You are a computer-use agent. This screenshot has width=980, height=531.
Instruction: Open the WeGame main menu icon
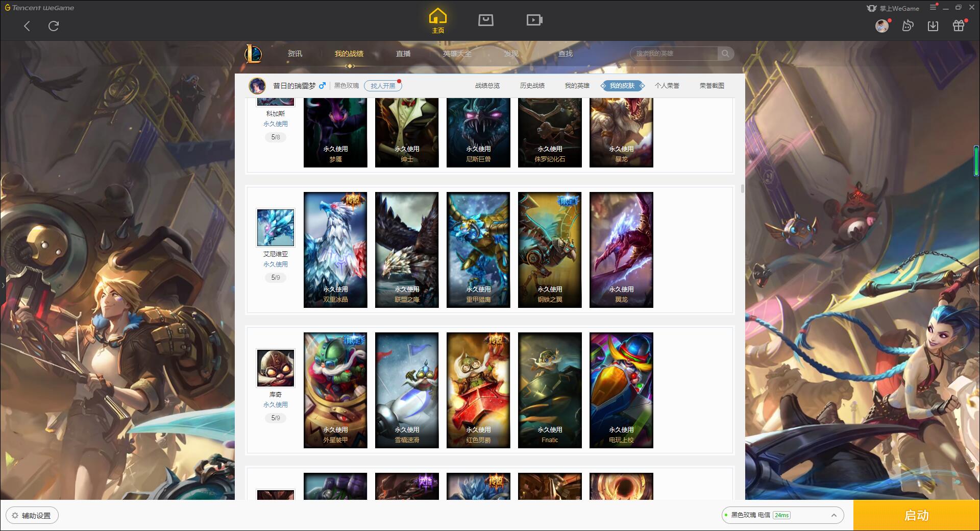pos(933,7)
